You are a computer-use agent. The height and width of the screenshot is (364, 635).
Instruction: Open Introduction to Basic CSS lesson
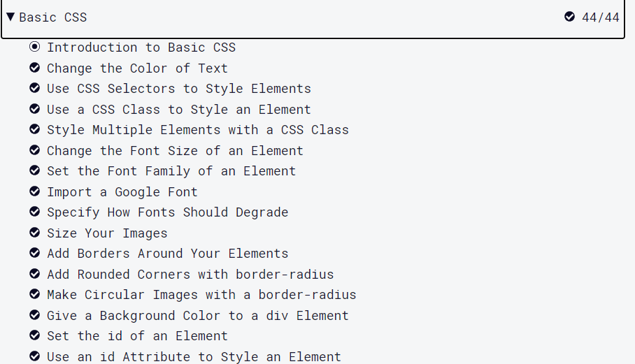click(141, 48)
